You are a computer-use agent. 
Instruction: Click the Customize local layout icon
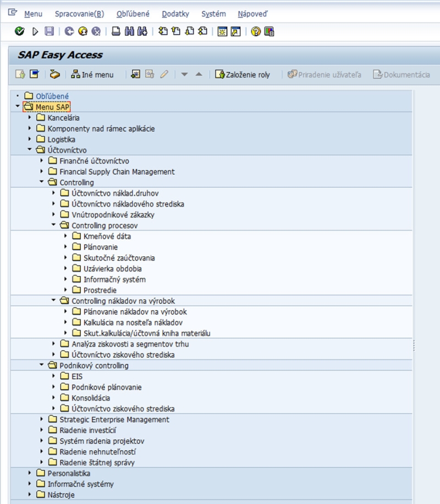point(269,31)
